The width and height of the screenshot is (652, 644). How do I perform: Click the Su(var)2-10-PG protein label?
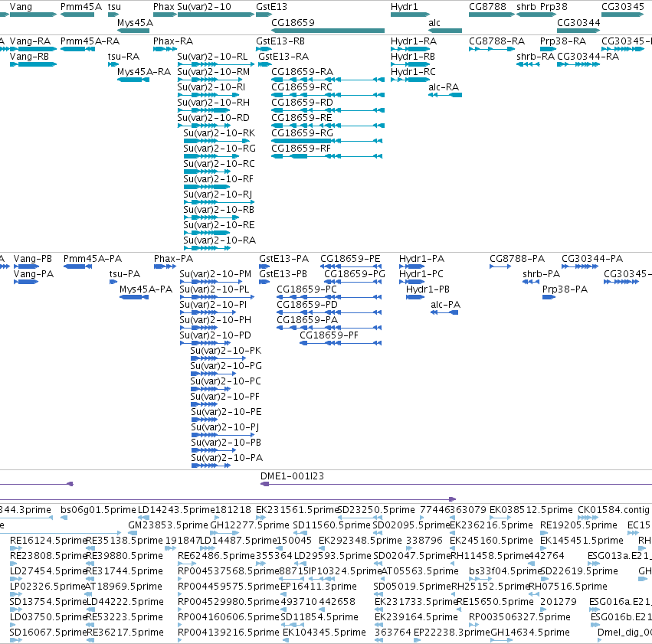[x=226, y=366]
